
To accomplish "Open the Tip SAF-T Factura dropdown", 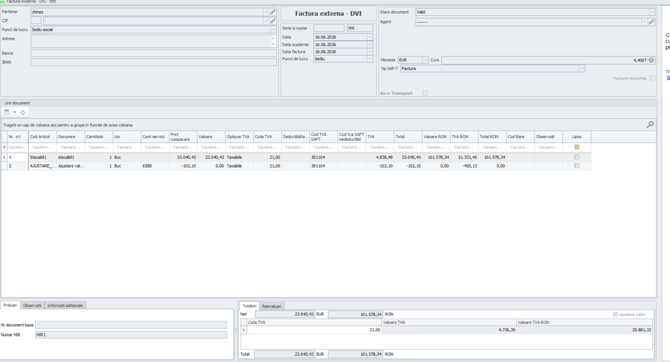I will [x=582, y=68].
